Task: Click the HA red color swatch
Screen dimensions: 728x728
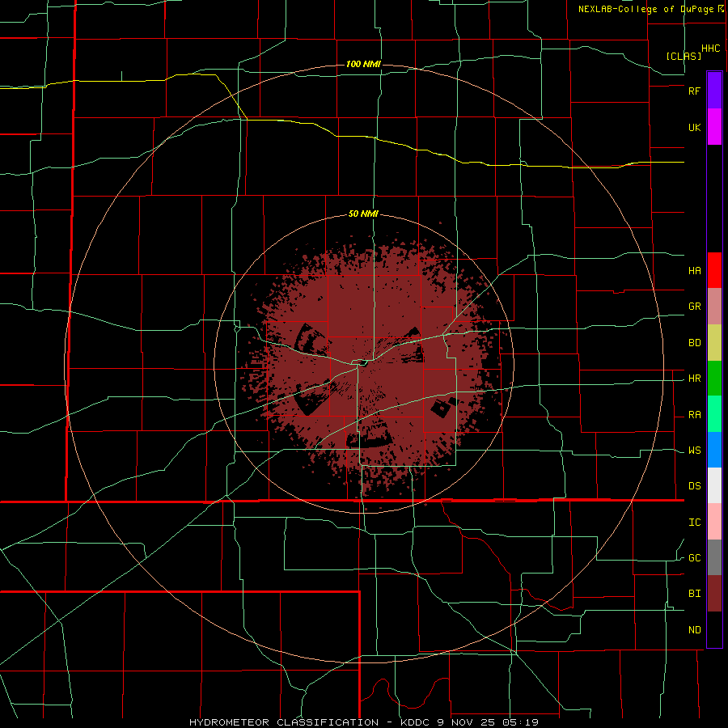Action: 714,270
